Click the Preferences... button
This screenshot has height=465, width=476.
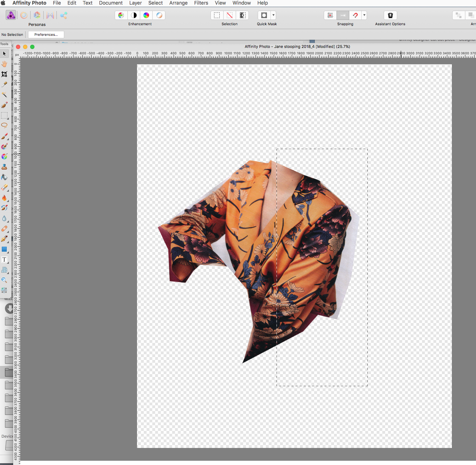click(46, 34)
